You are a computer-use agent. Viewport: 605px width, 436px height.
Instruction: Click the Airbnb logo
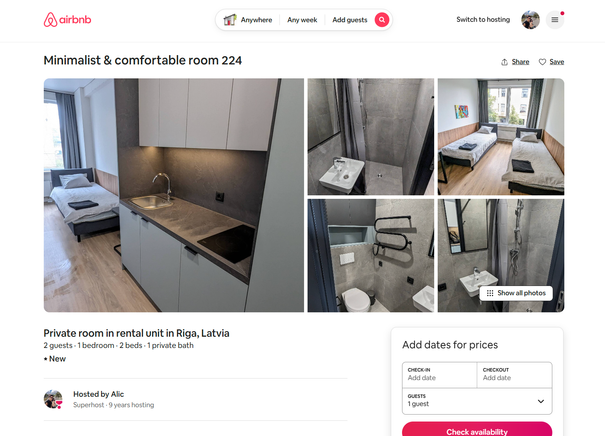point(68,20)
